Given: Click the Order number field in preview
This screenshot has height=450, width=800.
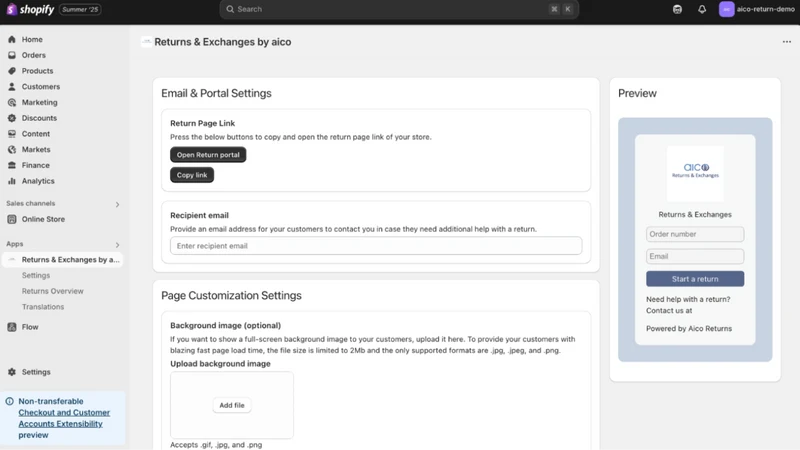Looking at the screenshot, I should coord(695,234).
